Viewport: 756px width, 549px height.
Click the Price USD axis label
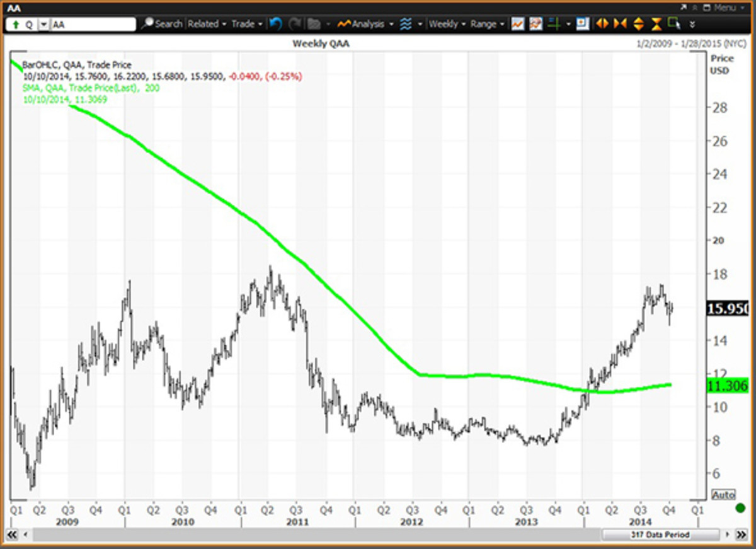tap(721, 64)
